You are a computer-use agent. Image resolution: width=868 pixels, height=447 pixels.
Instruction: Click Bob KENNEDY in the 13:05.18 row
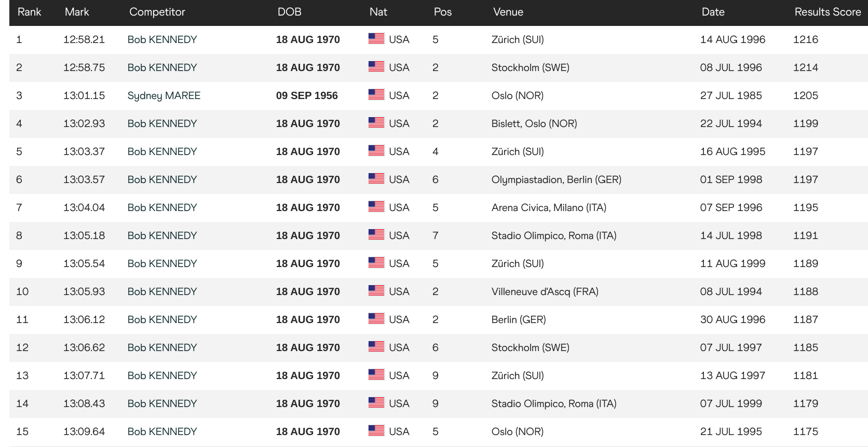click(162, 235)
